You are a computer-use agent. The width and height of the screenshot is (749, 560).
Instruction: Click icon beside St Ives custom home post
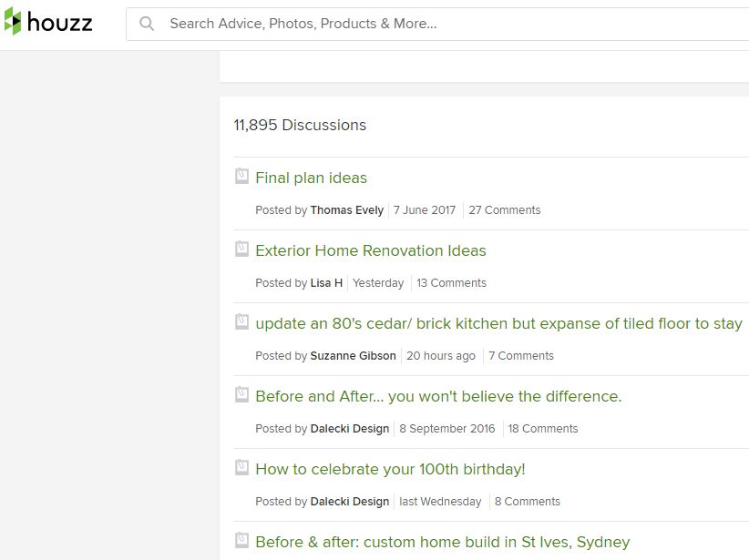tap(241, 540)
